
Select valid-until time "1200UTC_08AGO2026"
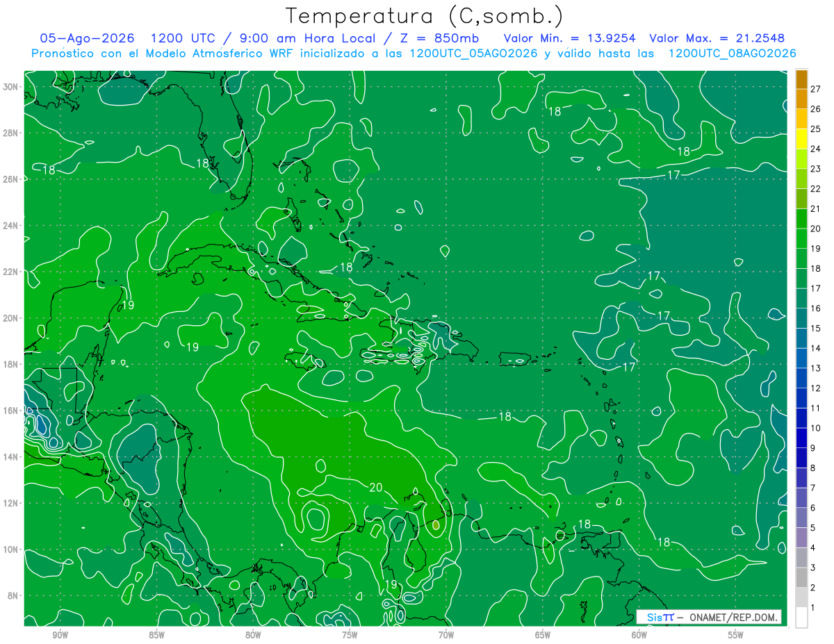(x=732, y=53)
